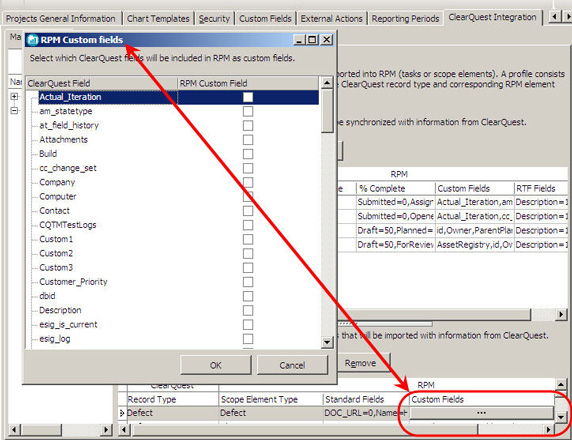
Task: Select the 'Submitted=0,Assign' cell
Action: pyautogui.click(x=395, y=202)
